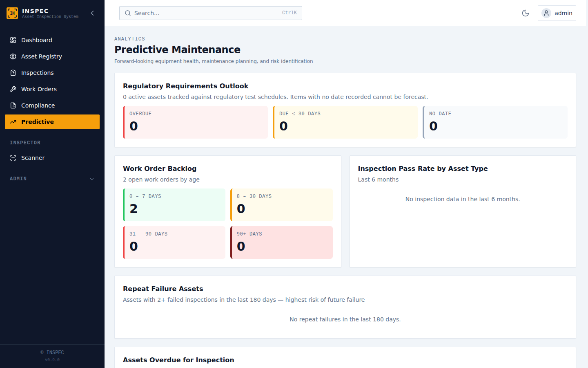
Task: Select the Predictive menu item
Action: click(52, 122)
